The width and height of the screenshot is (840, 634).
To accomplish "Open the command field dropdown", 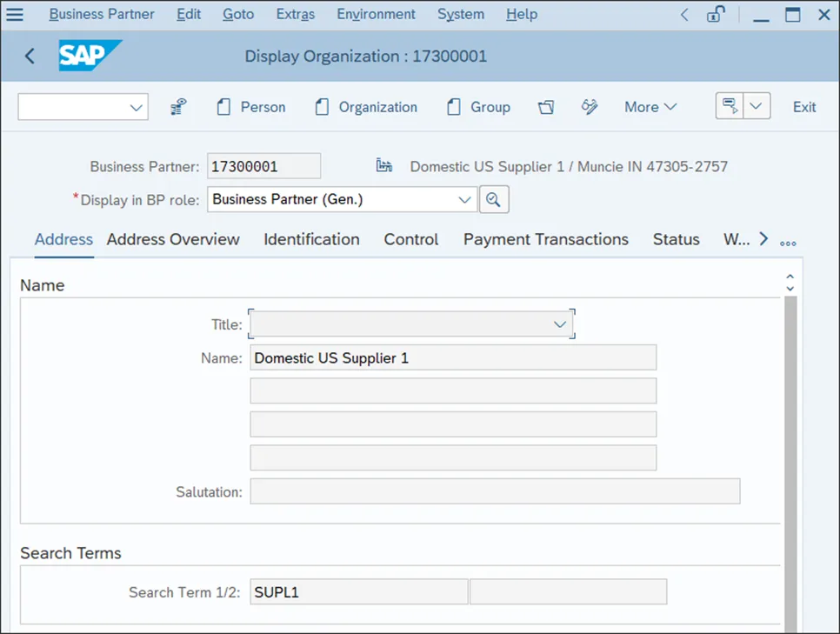I will [136, 107].
